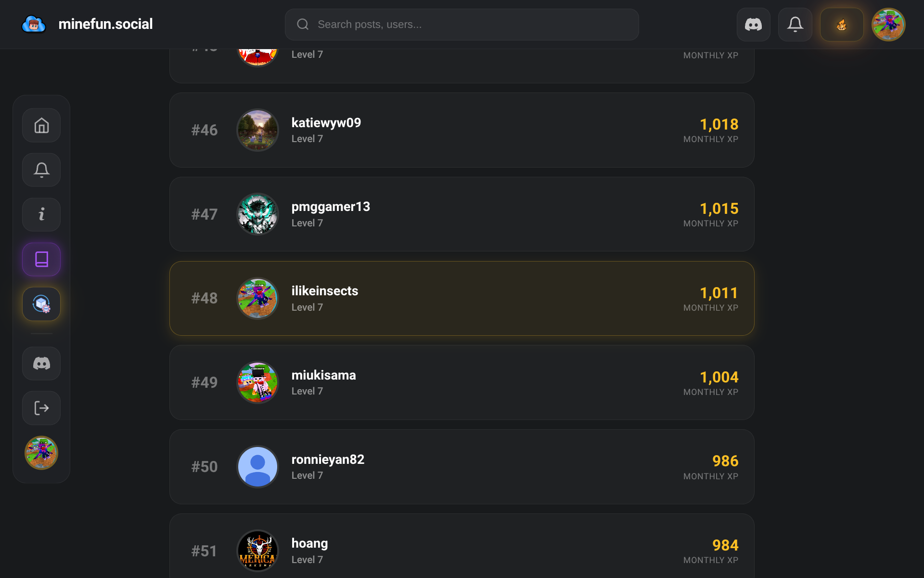Open the highlighted purple book icon

point(41,259)
